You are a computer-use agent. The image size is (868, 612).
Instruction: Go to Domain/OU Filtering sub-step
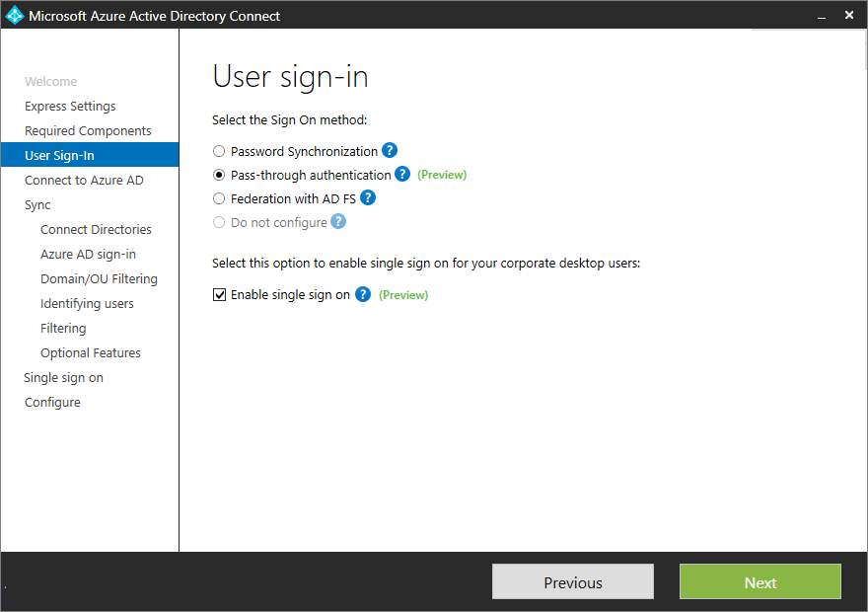click(99, 278)
